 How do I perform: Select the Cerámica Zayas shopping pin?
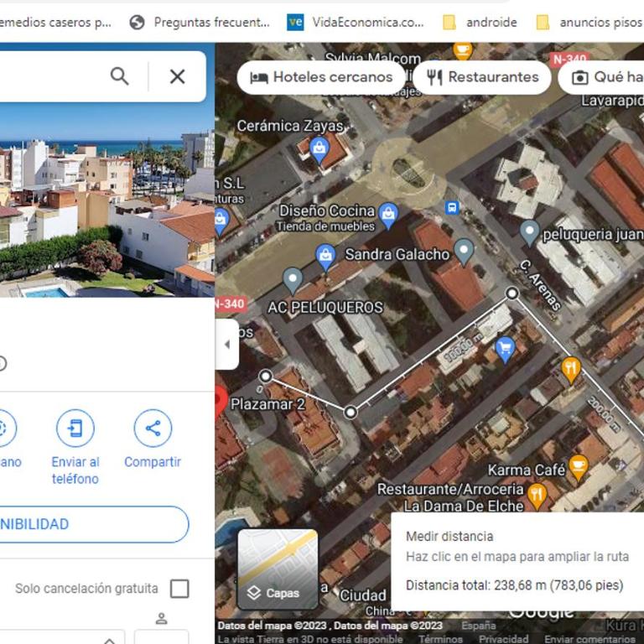[x=319, y=150]
